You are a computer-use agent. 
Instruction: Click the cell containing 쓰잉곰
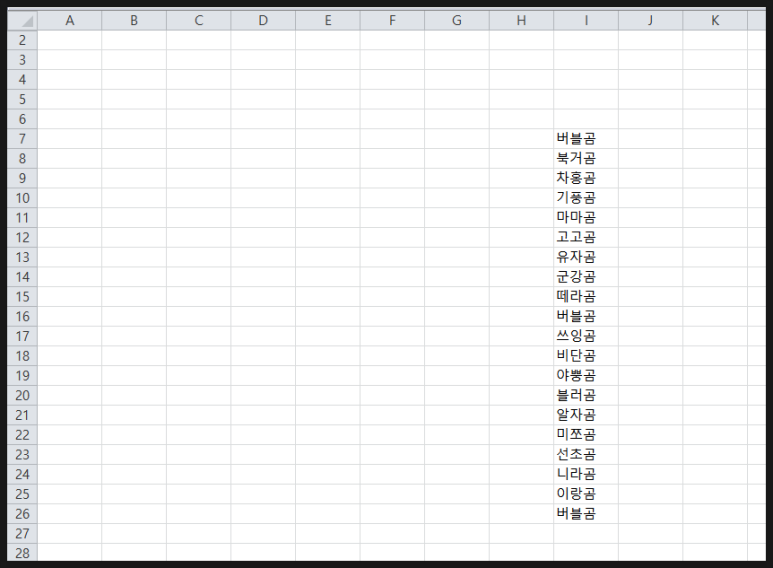pos(586,336)
